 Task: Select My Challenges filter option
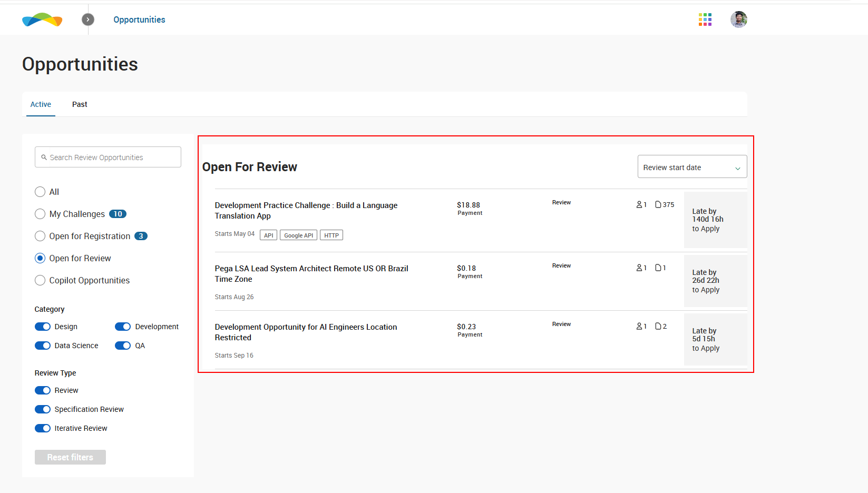point(40,214)
